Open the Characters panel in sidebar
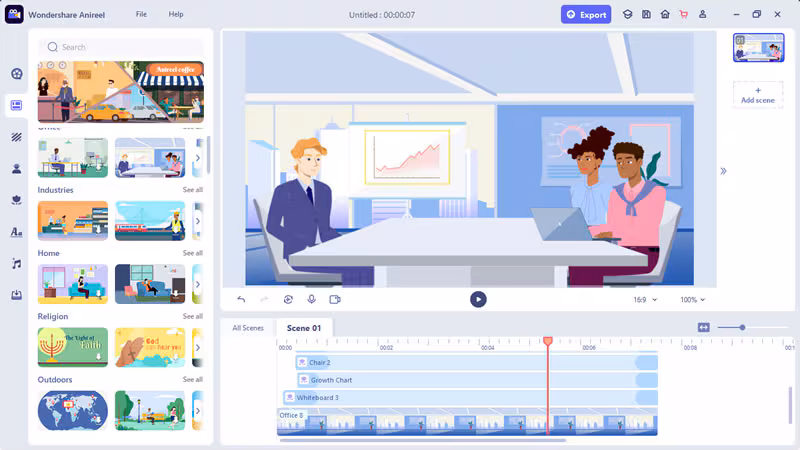Viewport: 800px width, 450px height. (x=16, y=169)
